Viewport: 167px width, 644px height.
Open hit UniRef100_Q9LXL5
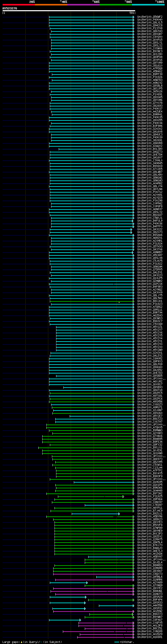pyautogui.click(x=150, y=22)
